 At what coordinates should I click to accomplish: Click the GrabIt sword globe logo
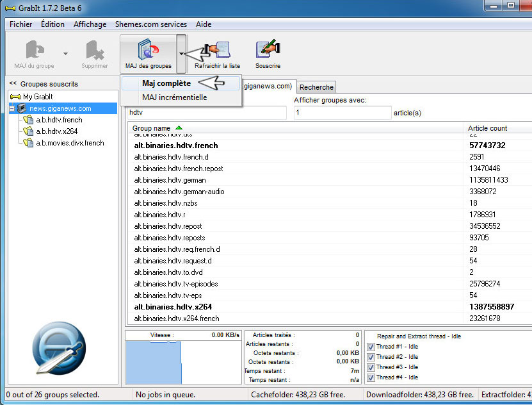[60, 349]
